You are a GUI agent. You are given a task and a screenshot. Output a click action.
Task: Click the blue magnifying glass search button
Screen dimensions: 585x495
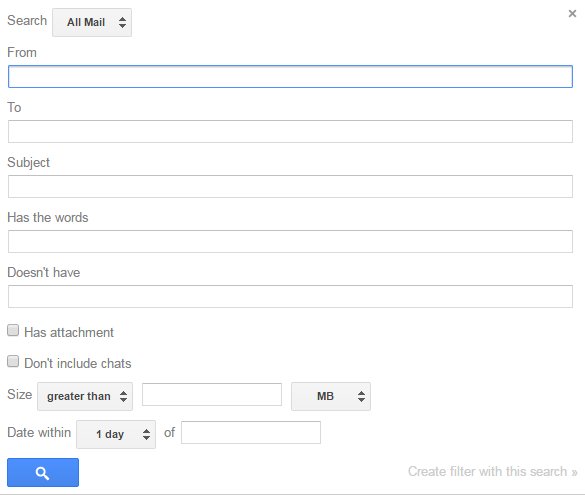click(43, 472)
